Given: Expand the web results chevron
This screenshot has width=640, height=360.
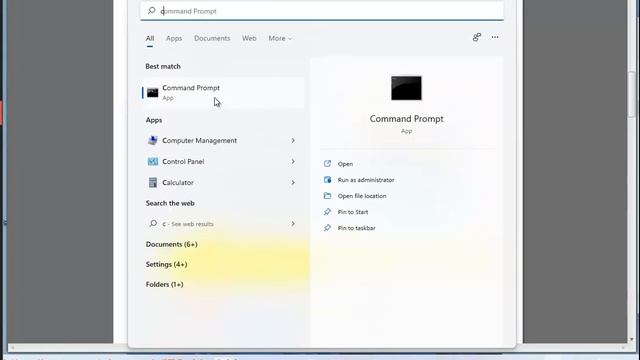Looking at the screenshot, I should 293,224.
